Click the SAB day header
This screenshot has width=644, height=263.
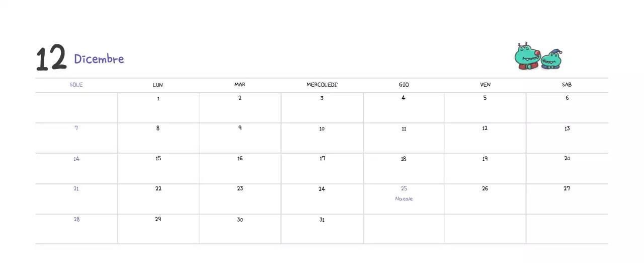[567, 85]
